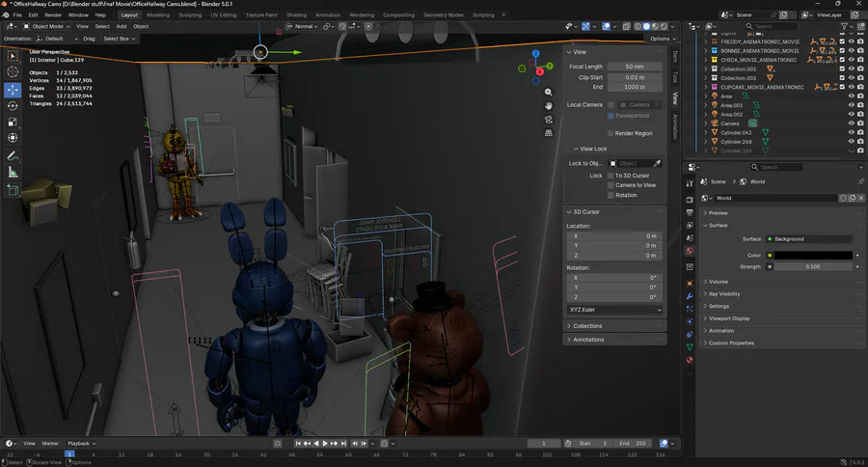Open the viewport Options popover
The width and height of the screenshot is (868, 467).
663,39
